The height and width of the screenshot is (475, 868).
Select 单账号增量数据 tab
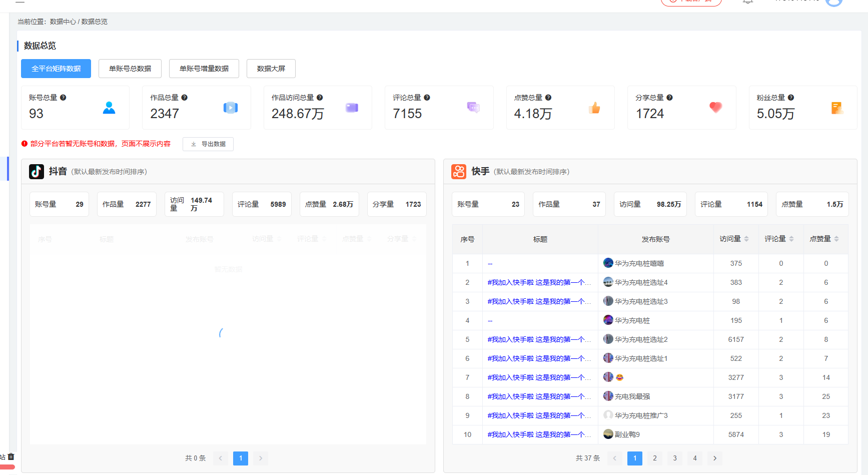click(x=204, y=69)
